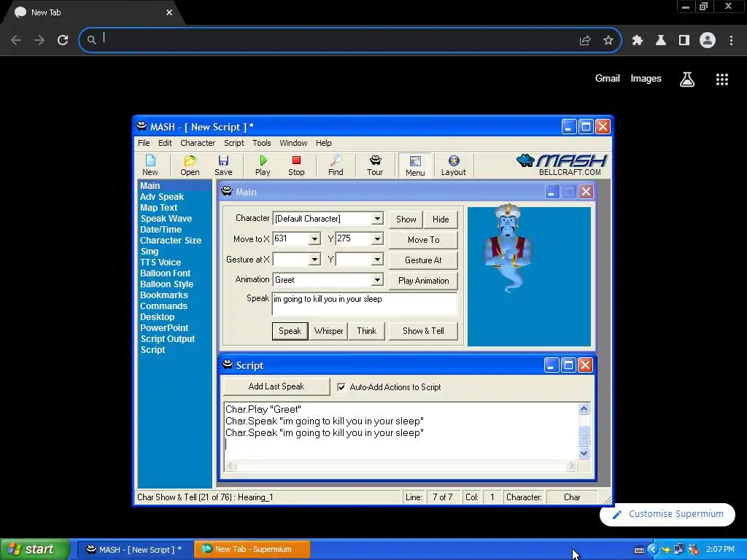The height and width of the screenshot is (560, 747).
Task: Click the flask icon in browser toolbar
Action: click(x=661, y=41)
